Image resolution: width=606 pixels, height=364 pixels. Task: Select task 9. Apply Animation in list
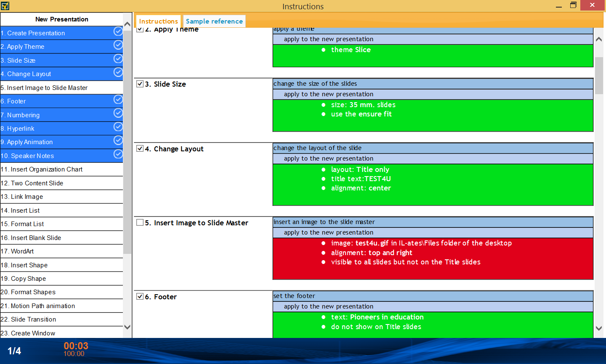pyautogui.click(x=61, y=142)
